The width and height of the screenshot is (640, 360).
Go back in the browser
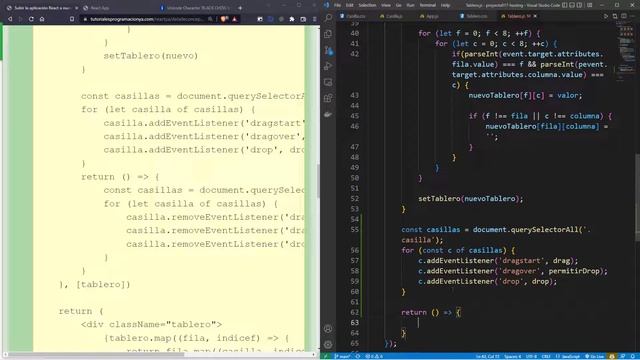point(10,19)
